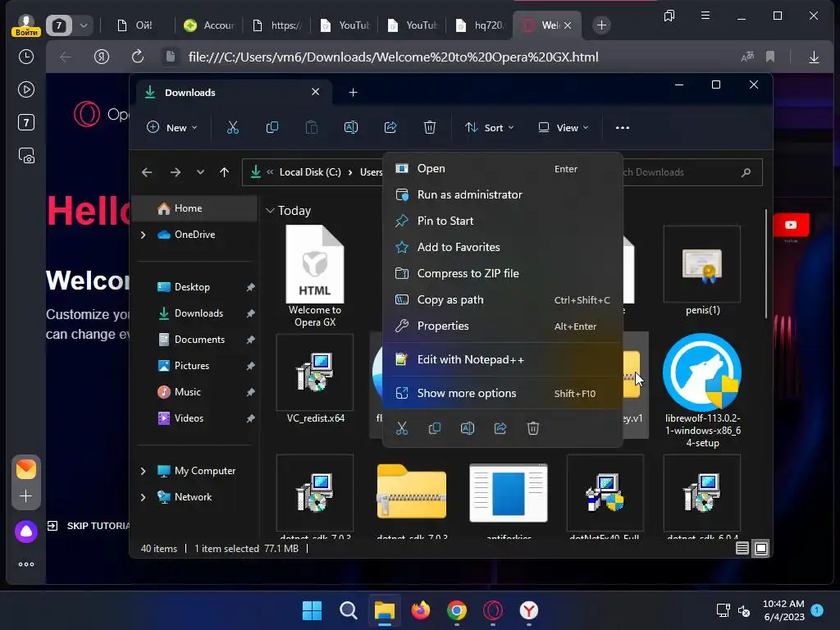Image resolution: width=840 pixels, height=630 pixels.
Task: Click SKIP TUTORIAL link on page
Action: click(x=89, y=526)
